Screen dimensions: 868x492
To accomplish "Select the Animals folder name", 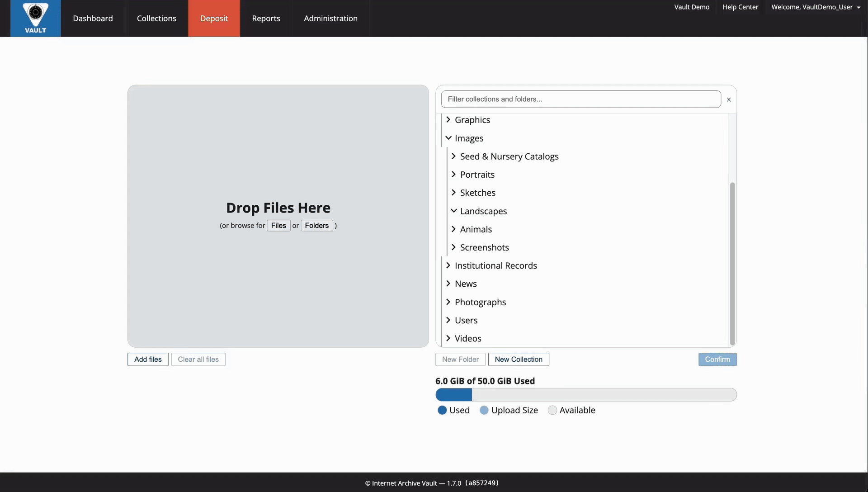I will pyautogui.click(x=476, y=229).
